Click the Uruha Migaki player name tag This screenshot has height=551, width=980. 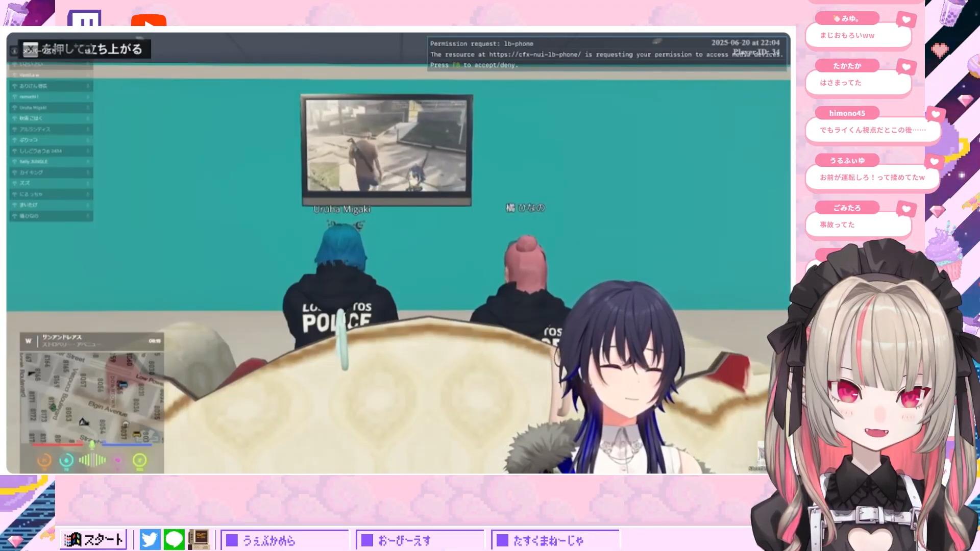pos(342,209)
